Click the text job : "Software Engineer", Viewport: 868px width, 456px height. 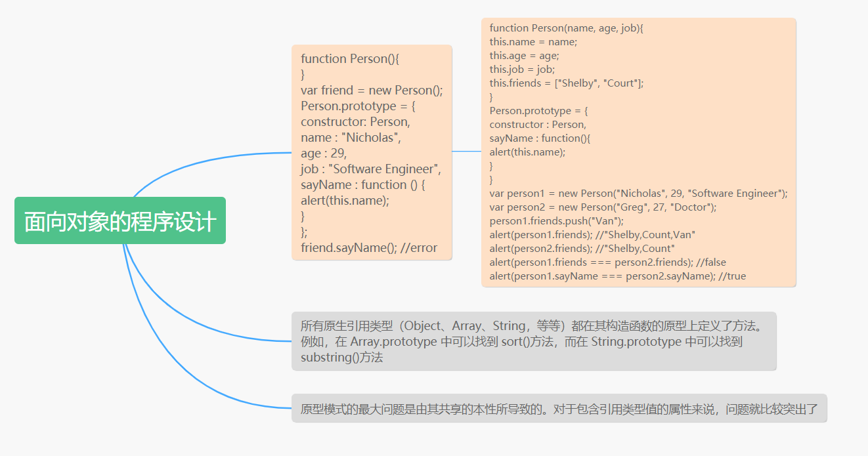[371, 169]
